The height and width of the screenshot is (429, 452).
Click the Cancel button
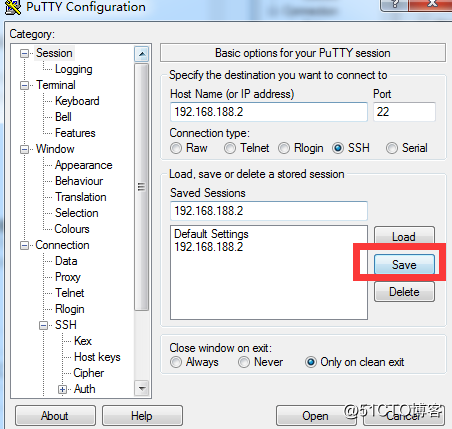[404, 416]
